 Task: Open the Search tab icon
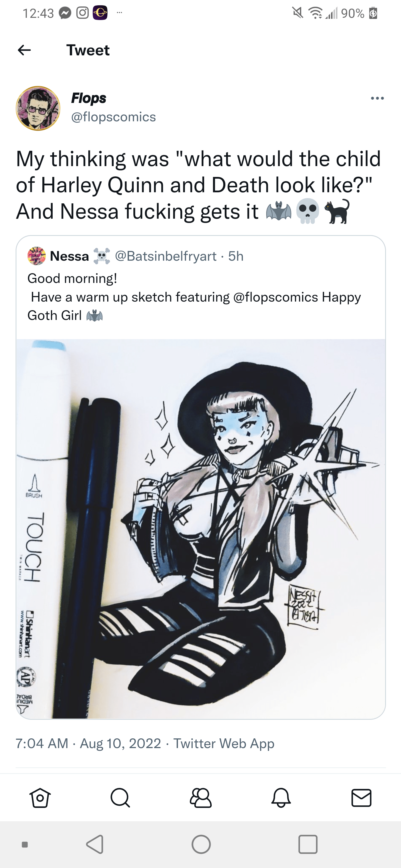(x=120, y=798)
